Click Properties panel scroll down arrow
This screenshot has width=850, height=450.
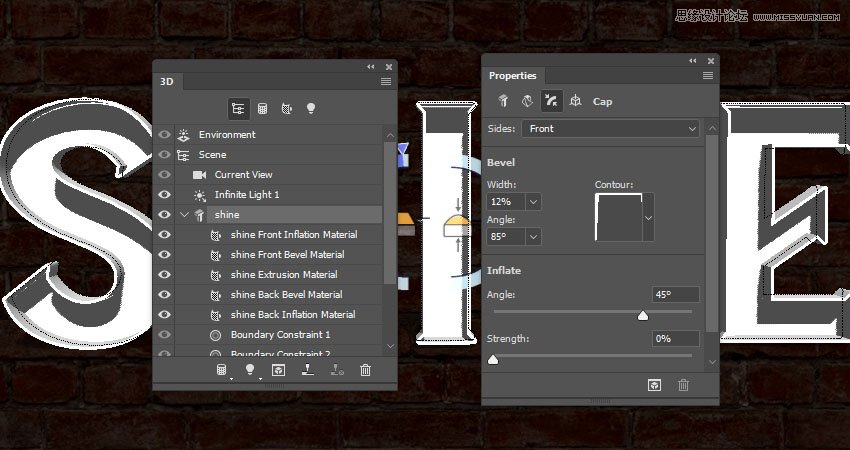click(x=712, y=362)
